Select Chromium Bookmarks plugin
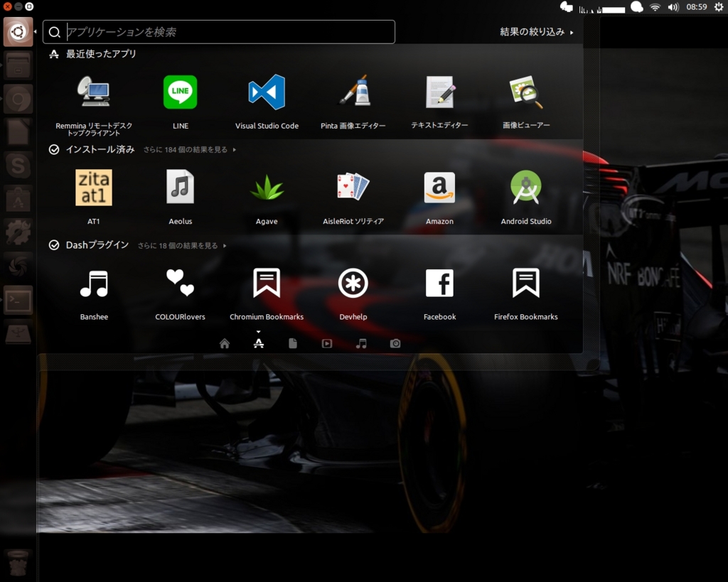Screen dimensions: 728x582 pyautogui.click(x=267, y=293)
